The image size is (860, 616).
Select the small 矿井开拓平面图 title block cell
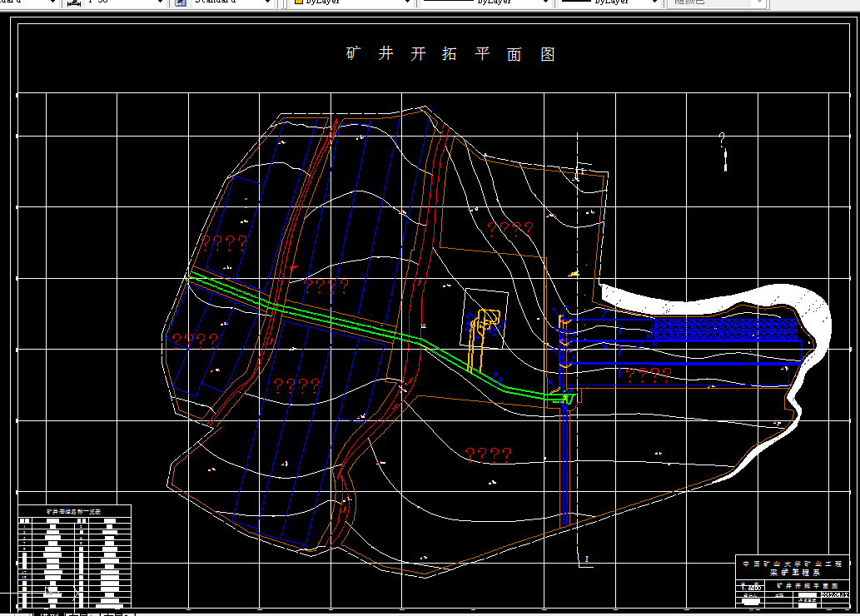(x=807, y=586)
